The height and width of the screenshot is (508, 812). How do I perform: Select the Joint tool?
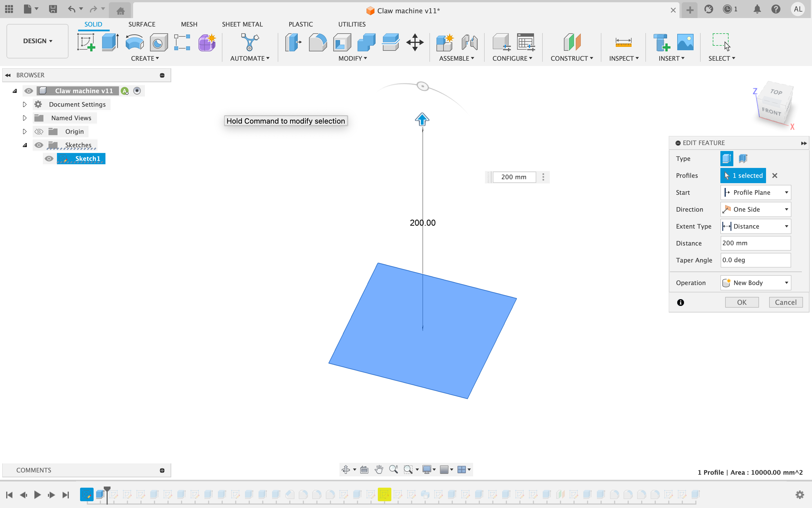coord(469,42)
